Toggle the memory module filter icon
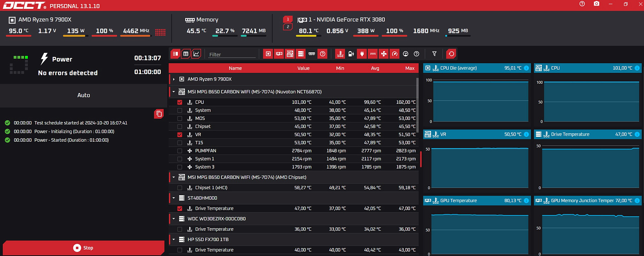This screenshot has height=256, width=644. pos(312,54)
